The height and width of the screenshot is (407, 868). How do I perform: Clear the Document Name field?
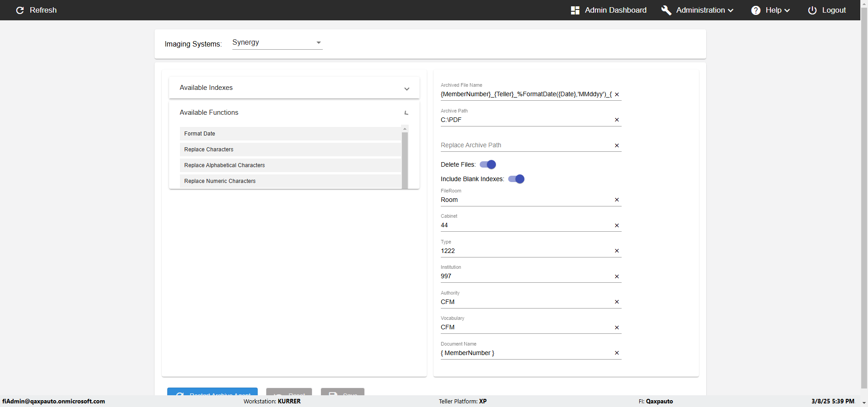coord(617,353)
